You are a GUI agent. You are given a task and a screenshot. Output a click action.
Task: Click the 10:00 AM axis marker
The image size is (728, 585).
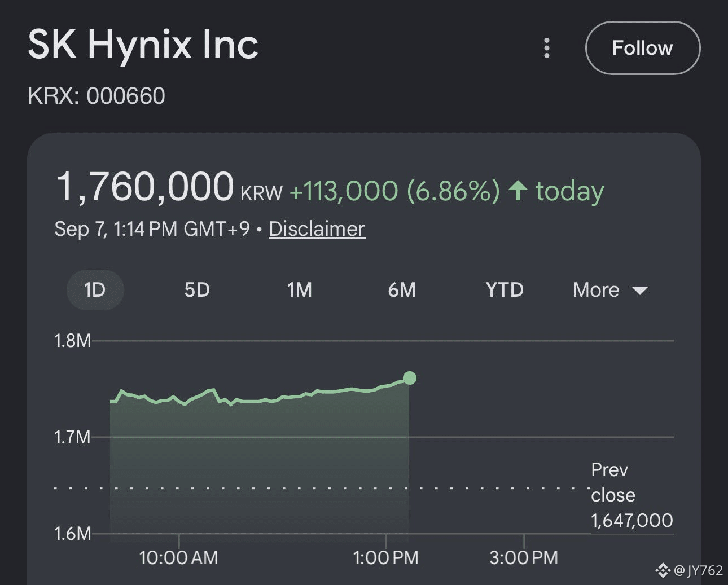[178, 558]
